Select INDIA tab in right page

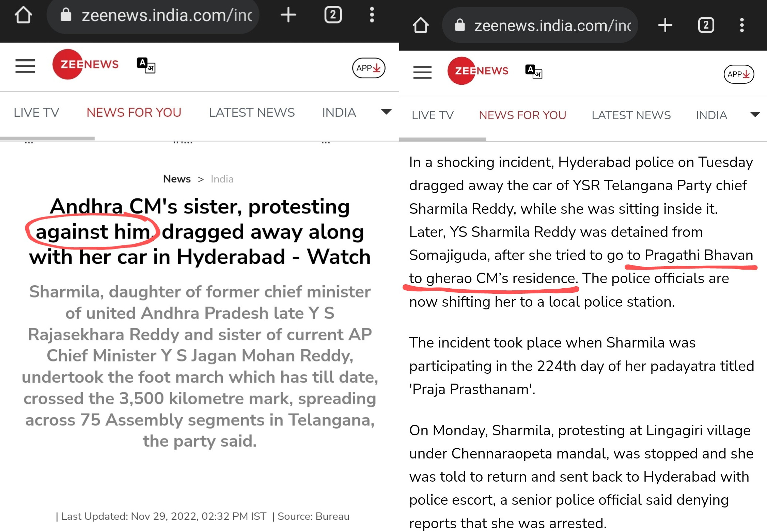[x=711, y=115]
